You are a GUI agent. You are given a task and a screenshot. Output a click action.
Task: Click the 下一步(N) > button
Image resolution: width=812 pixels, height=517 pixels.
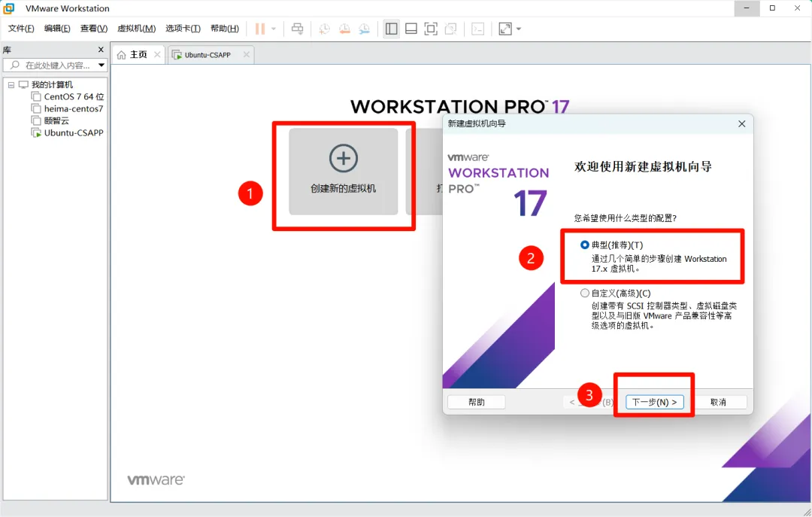(x=654, y=402)
